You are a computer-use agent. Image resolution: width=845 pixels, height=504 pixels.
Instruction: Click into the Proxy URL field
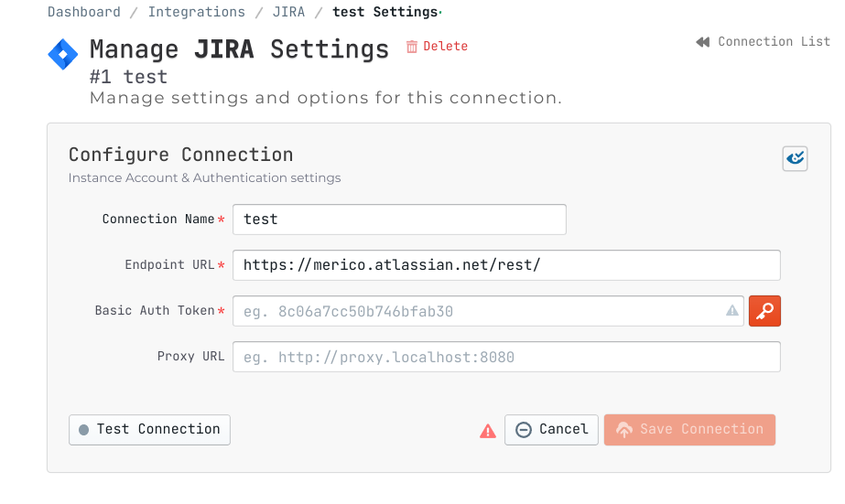[506, 357]
